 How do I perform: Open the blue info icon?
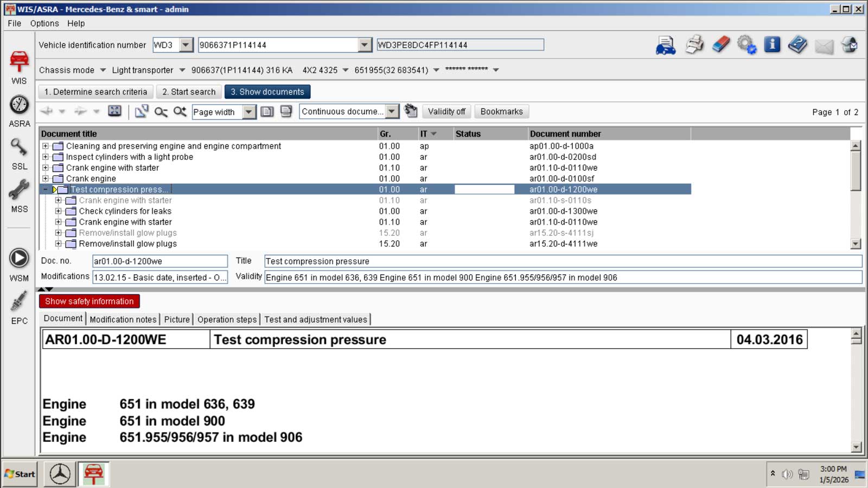(772, 45)
